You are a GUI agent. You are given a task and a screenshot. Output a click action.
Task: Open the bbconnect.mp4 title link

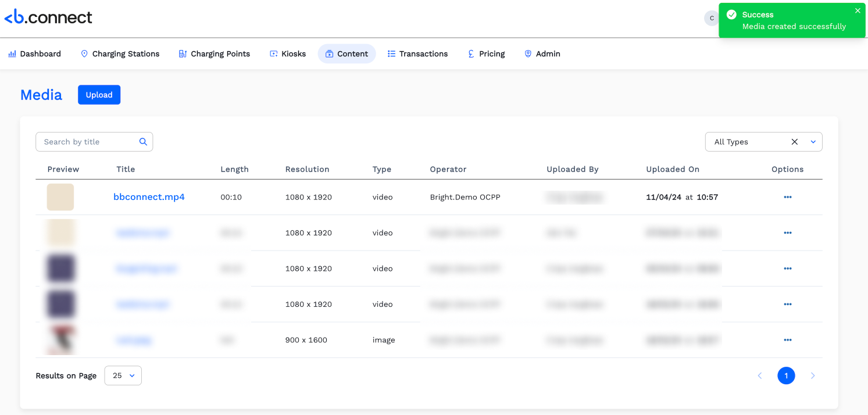[149, 197]
